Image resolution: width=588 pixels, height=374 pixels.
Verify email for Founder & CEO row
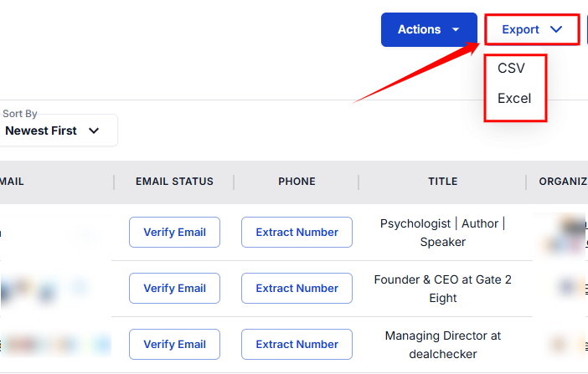click(x=174, y=288)
